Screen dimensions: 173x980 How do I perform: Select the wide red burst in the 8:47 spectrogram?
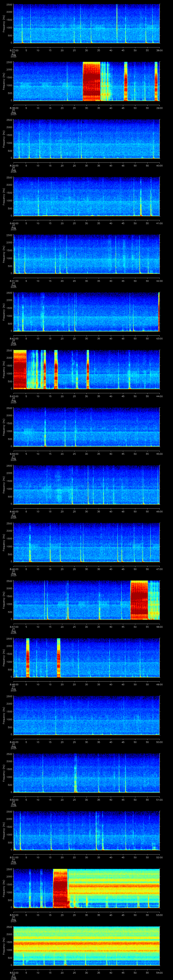[139, 600]
